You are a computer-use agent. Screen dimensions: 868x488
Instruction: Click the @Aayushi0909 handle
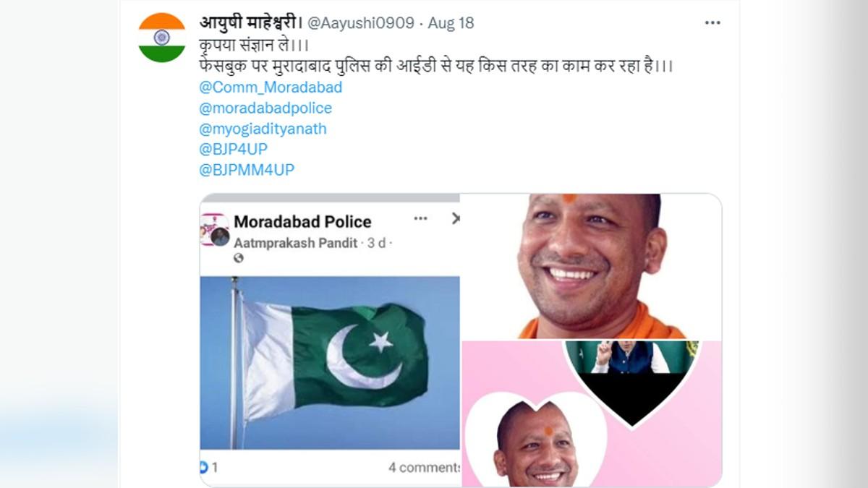click(x=362, y=23)
